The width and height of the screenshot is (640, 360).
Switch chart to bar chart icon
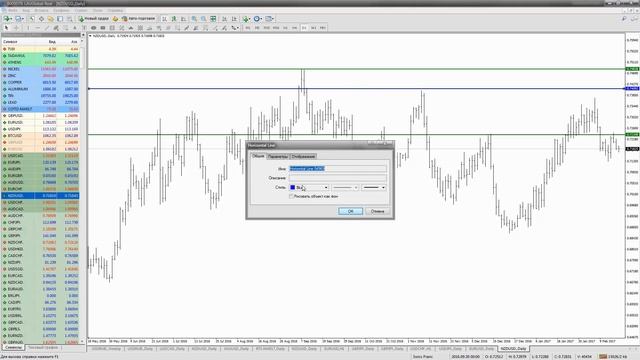pos(164,19)
